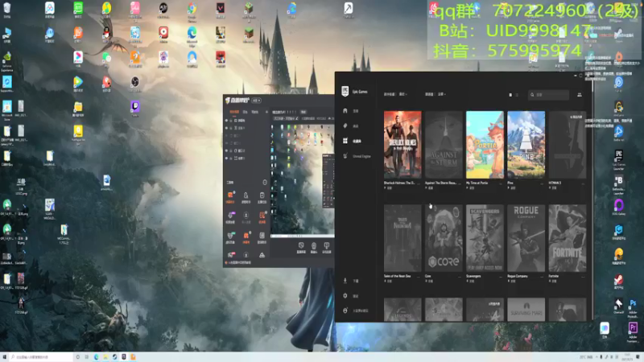Select the Library grid icon in Epic sidebar

pos(345,141)
